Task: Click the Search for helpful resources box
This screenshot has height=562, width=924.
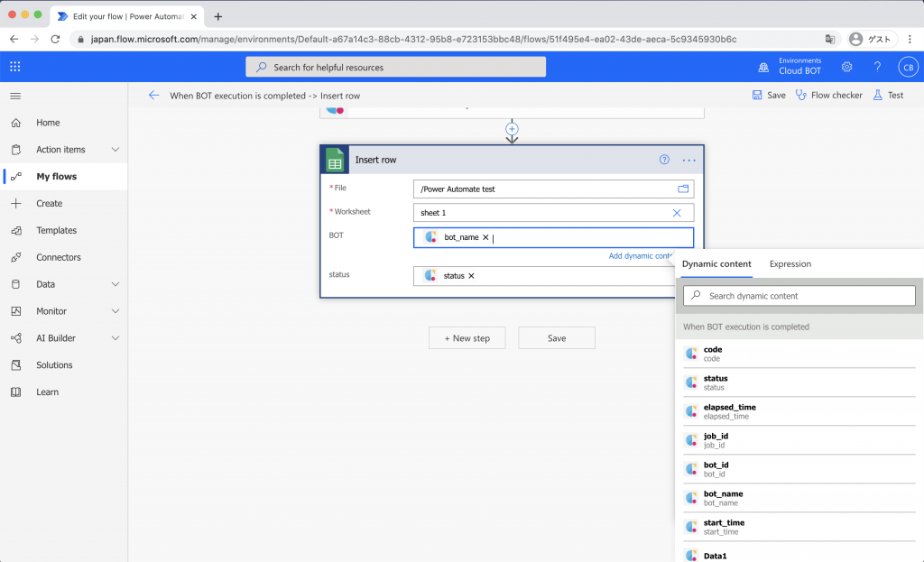Action: click(395, 67)
